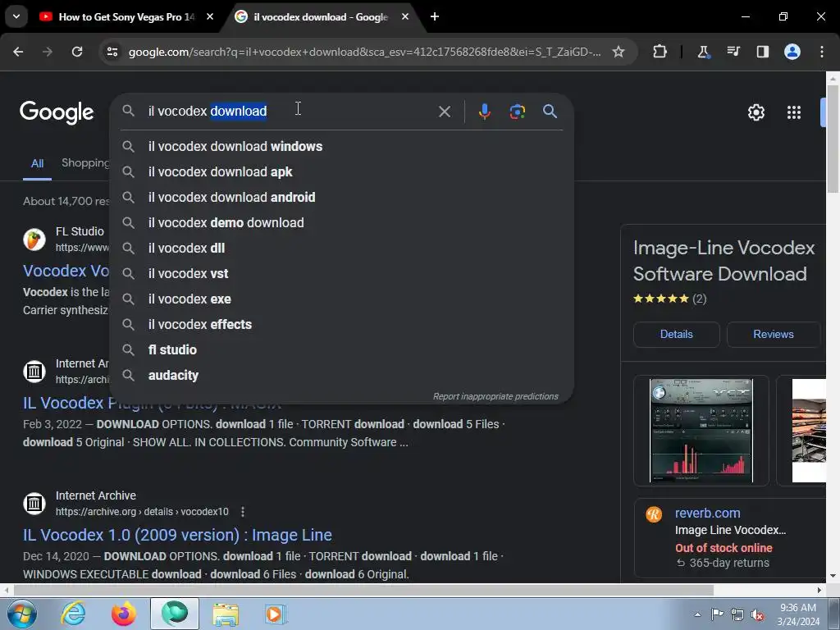Close the il vocodex download tab
840x630 pixels.
[x=405, y=16]
